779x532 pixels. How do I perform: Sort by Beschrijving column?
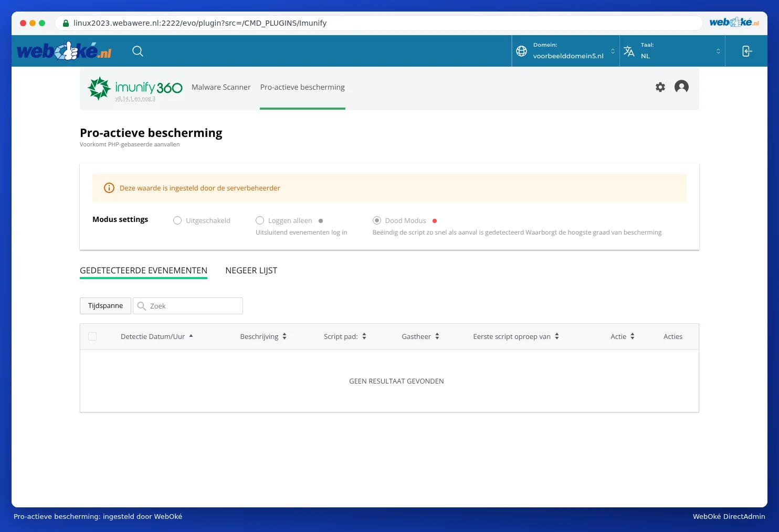coord(264,336)
